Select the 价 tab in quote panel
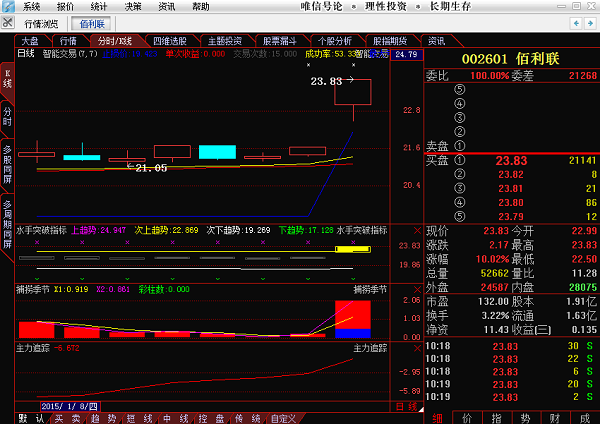600x424 pixels. [467, 418]
